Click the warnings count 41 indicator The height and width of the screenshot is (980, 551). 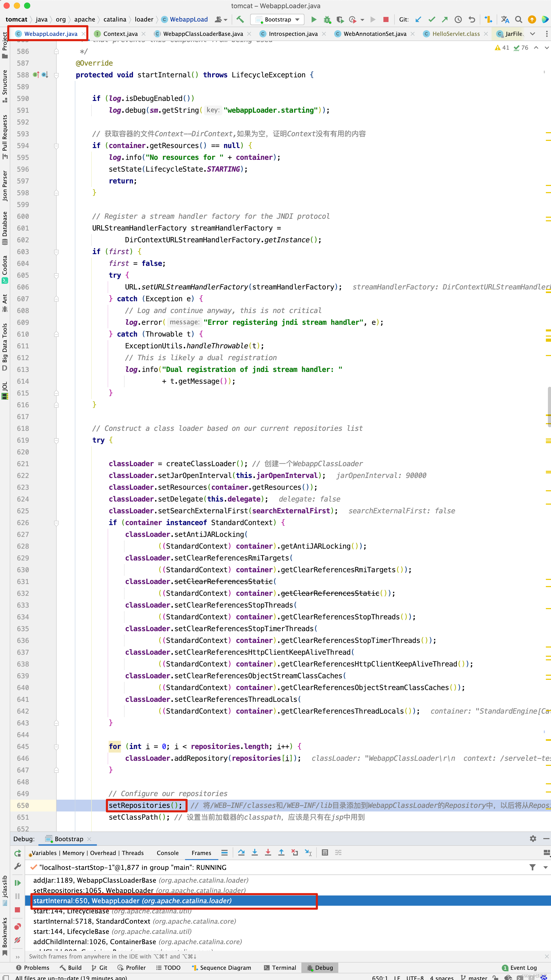tap(502, 48)
